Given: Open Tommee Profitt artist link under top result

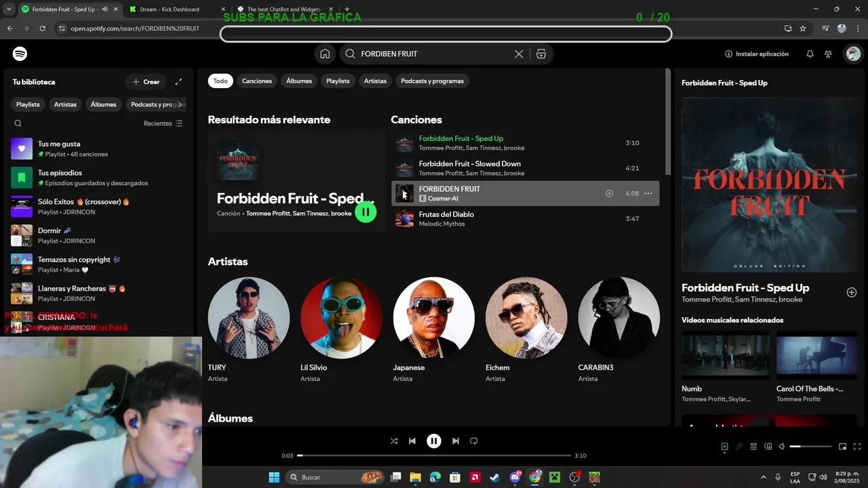Looking at the screenshot, I should point(268,213).
